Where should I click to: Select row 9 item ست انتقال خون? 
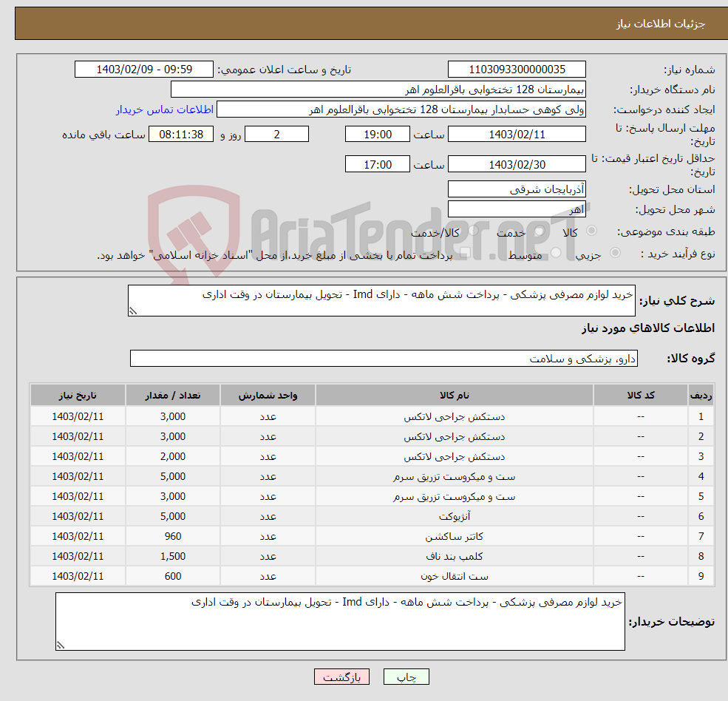pos(455,577)
